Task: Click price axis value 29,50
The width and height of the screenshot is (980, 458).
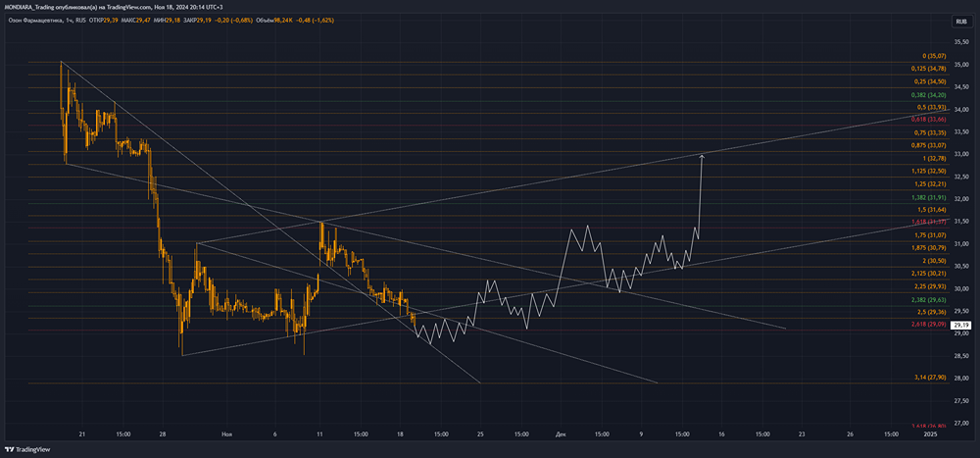Action: pyautogui.click(x=962, y=311)
